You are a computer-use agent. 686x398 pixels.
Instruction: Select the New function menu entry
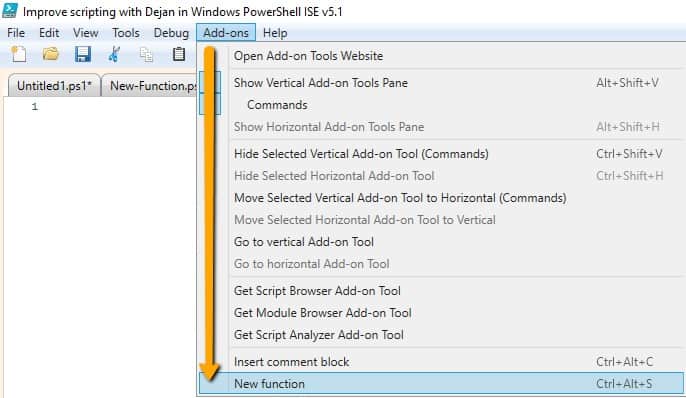click(441, 384)
